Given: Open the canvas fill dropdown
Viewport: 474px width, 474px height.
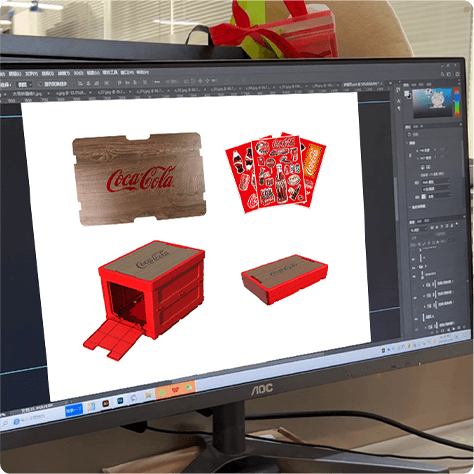Looking at the screenshot, I should (x=439, y=196).
